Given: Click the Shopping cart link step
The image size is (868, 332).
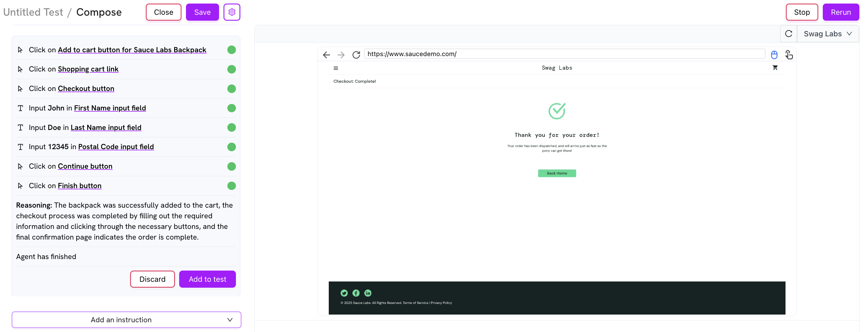Looking at the screenshot, I should 88,69.
